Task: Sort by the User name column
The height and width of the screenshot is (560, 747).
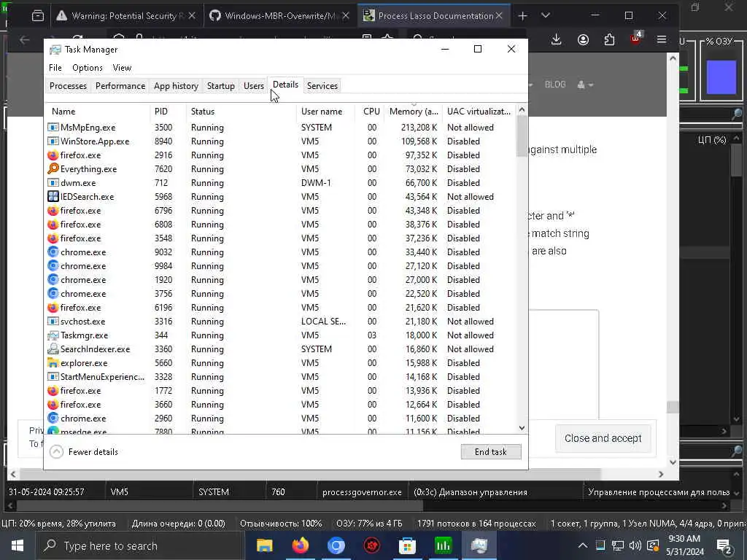Action: (325, 112)
